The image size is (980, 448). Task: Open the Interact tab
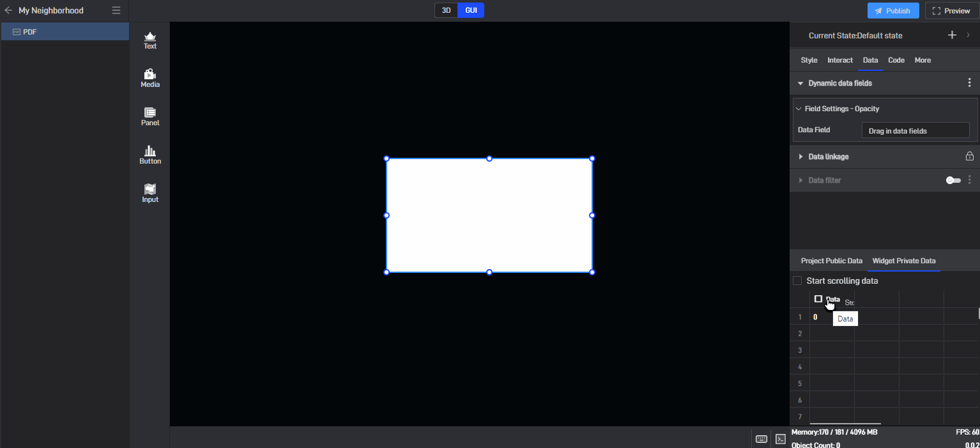(x=840, y=60)
